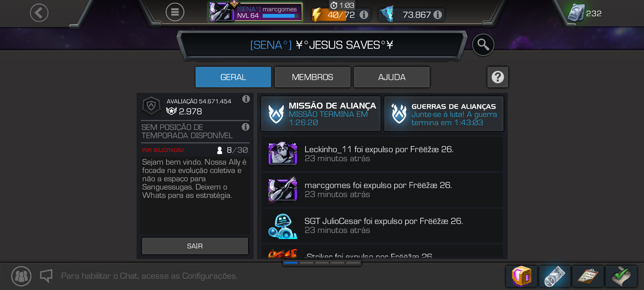Show info about season position
644x290 pixels.
[x=246, y=127]
